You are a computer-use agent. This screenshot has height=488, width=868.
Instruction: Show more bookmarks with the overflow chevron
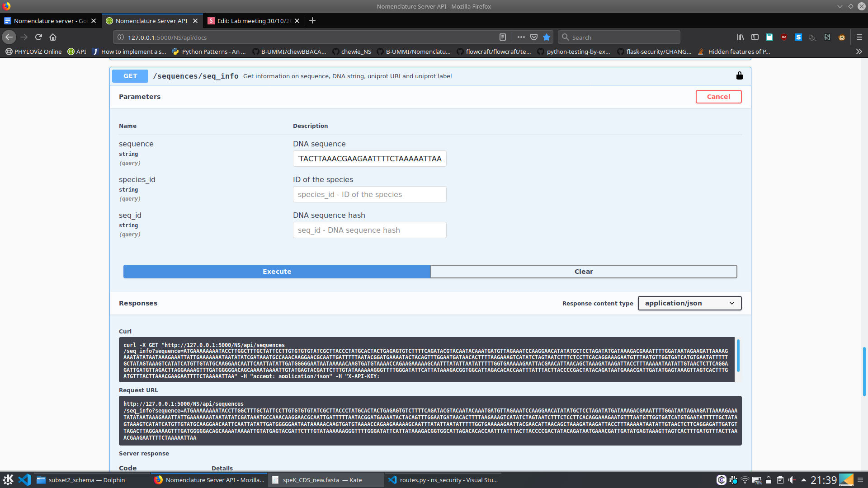(x=859, y=52)
